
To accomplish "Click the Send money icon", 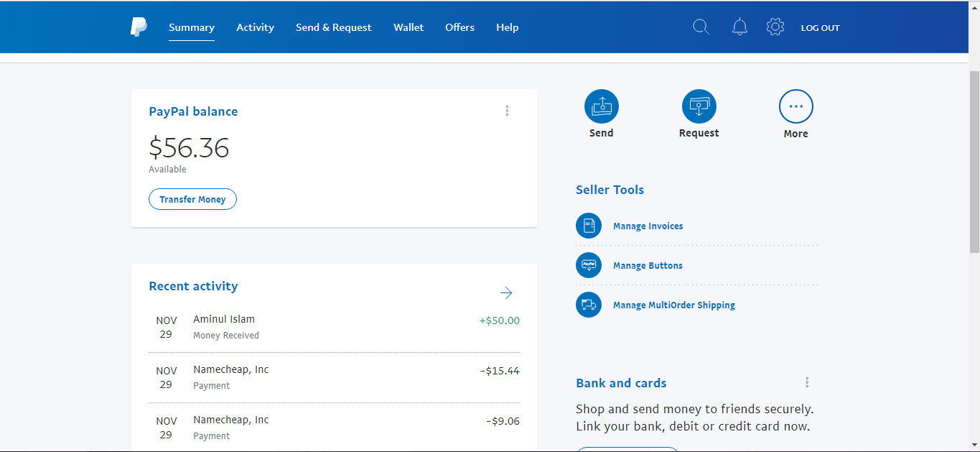I will pyautogui.click(x=601, y=107).
